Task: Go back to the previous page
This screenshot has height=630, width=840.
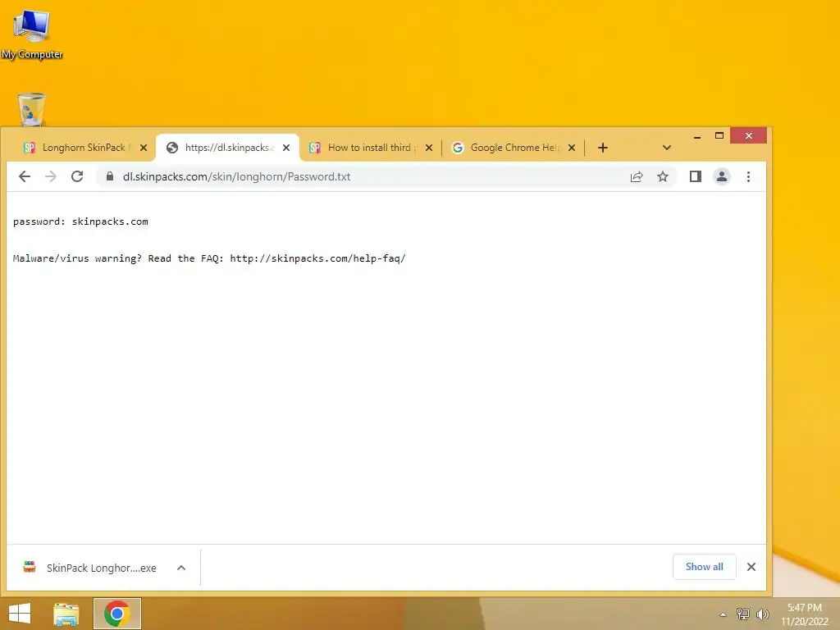Action: 25,176
